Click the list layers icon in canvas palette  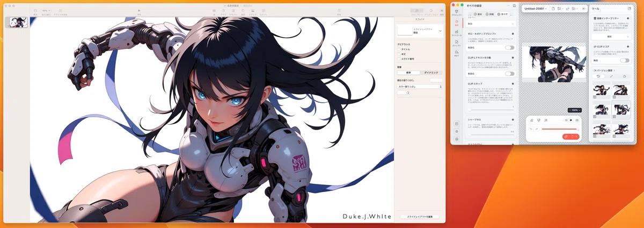click(566, 120)
